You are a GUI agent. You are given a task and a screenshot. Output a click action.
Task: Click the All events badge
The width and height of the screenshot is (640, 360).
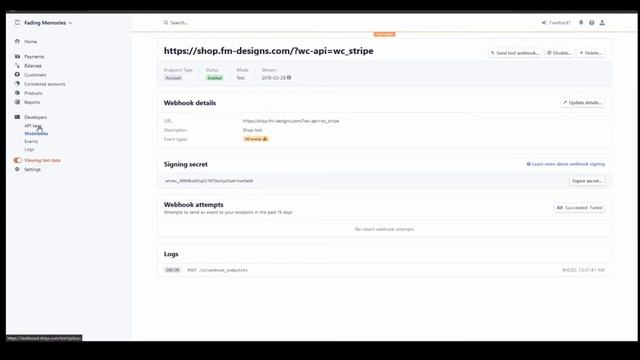pos(256,139)
